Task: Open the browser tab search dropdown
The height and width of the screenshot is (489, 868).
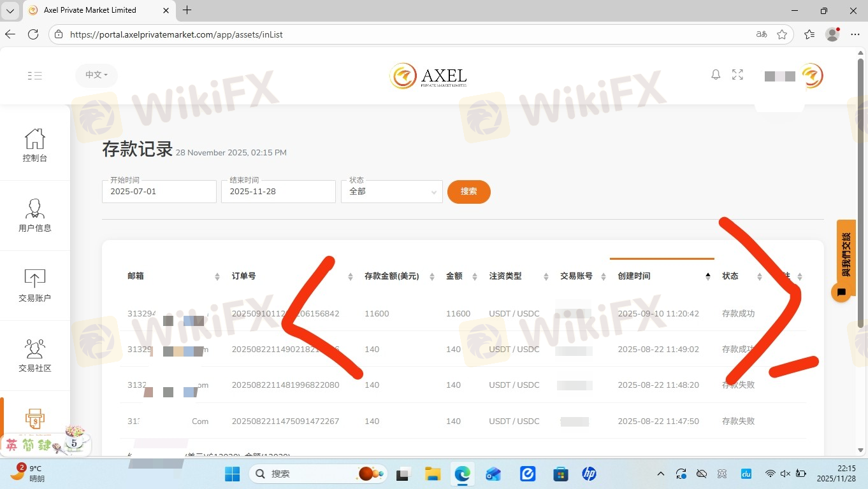Action: click(x=10, y=10)
